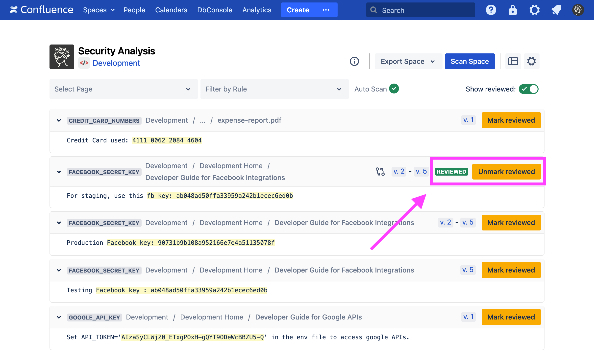Open notifications bell icon
Viewport: 594px width, 364px height.
[x=556, y=10]
